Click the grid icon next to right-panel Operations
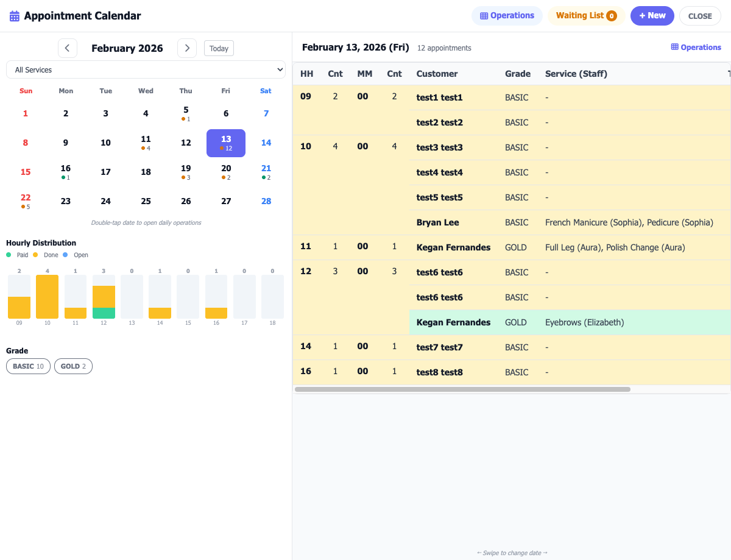This screenshot has width=731, height=560. pyautogui.click(x=674, y=47)
